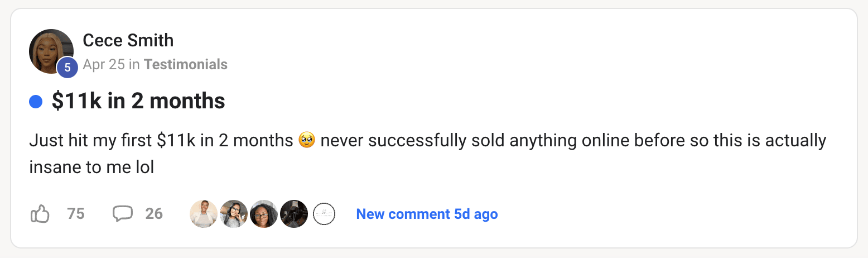868x258 pixels.
Task: Open the second commenter avatar with long hair
Action: [x=234, y=214]
